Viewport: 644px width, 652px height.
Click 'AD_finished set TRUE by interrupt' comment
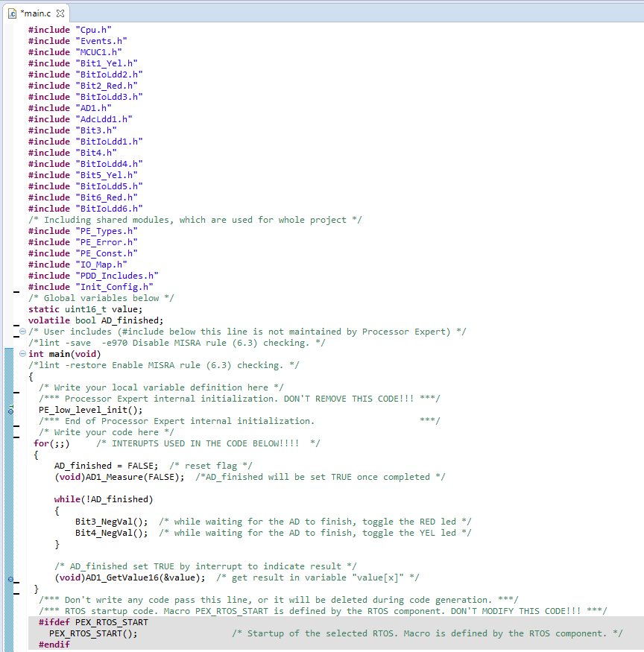click(206, 567)
